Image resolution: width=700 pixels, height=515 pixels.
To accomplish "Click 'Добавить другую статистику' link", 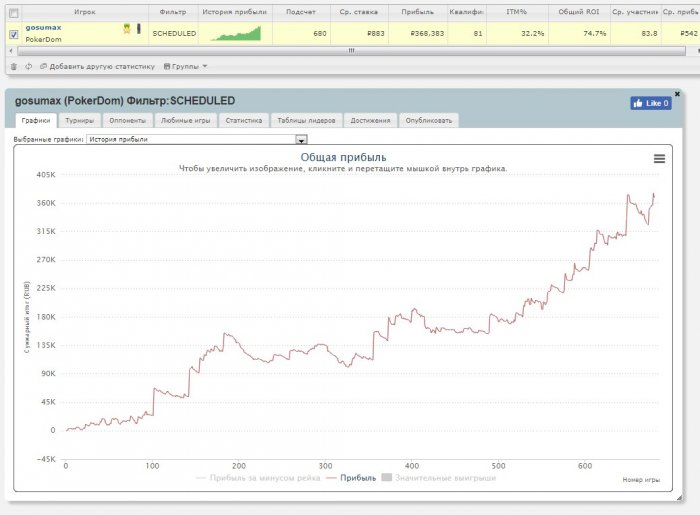I will 97,67.
